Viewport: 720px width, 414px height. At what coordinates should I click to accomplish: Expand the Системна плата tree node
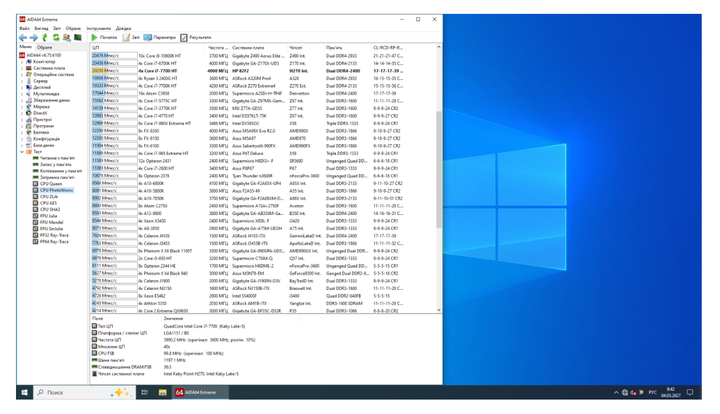tap(22, 68)
